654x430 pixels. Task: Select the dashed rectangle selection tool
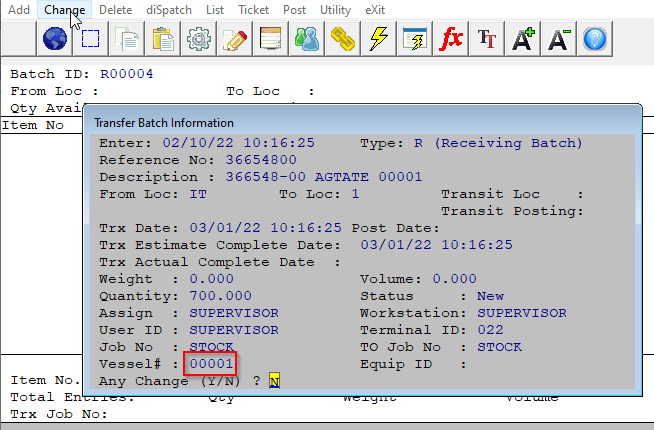pyautogui.click(x=91, y=40)
